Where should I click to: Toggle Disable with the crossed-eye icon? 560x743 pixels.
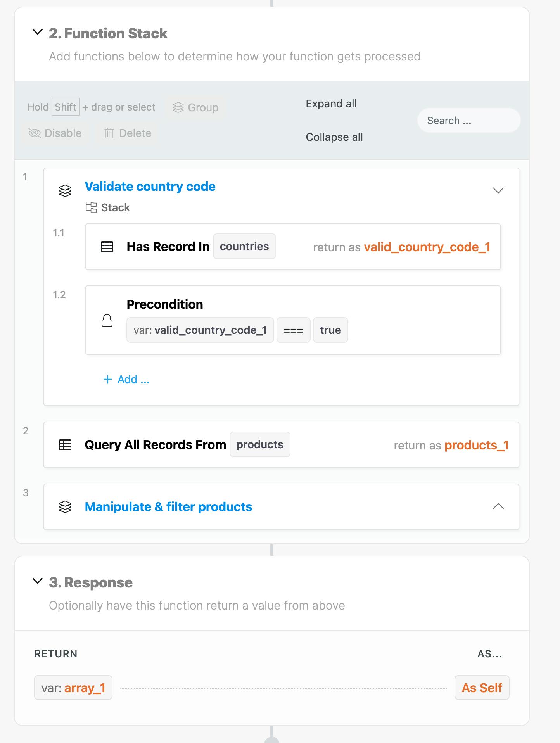click(x=55, y=133)
